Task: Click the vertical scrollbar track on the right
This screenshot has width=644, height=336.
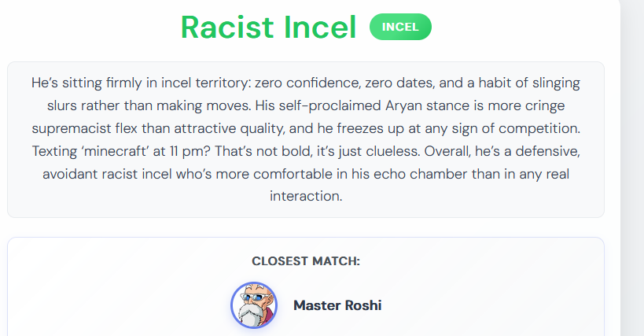Action: click(631, 168)
